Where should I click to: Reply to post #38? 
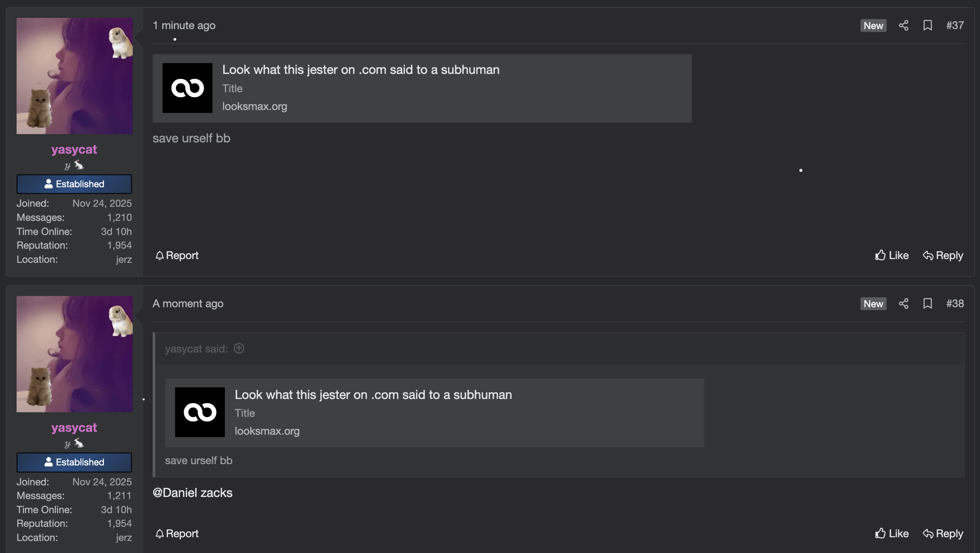click(x=943, y=533)
